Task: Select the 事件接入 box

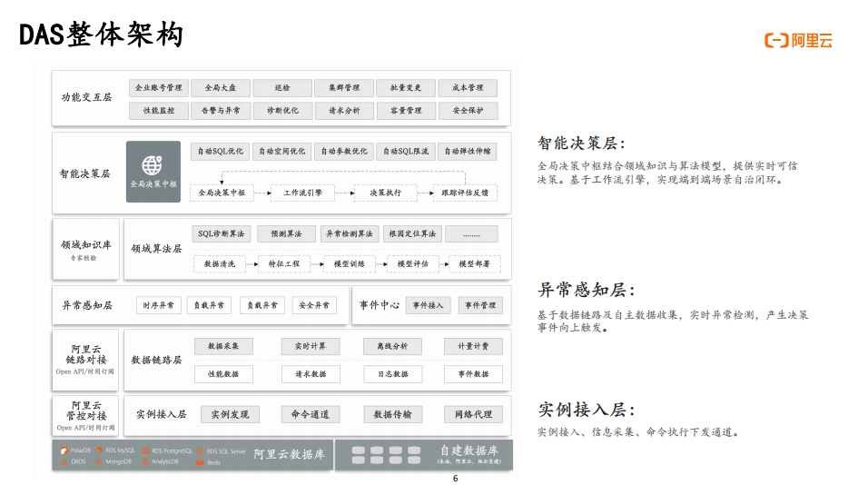Action: tap(428, 305)
